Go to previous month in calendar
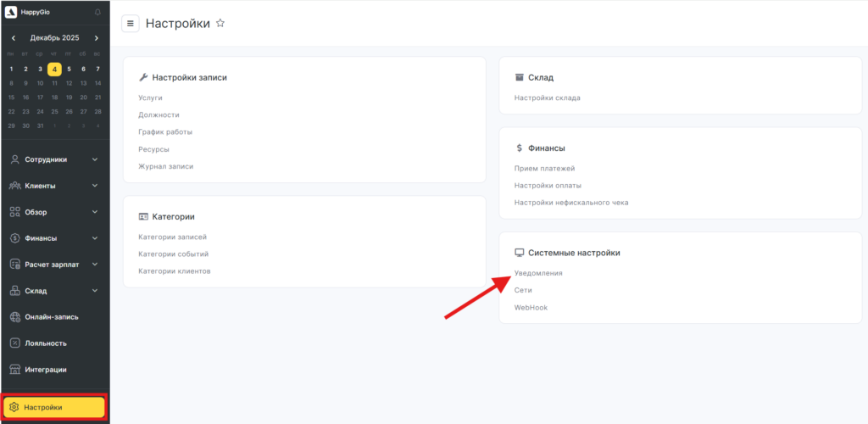Image resolution: width=868 pixels, height=424 pixels. (14, 38)
